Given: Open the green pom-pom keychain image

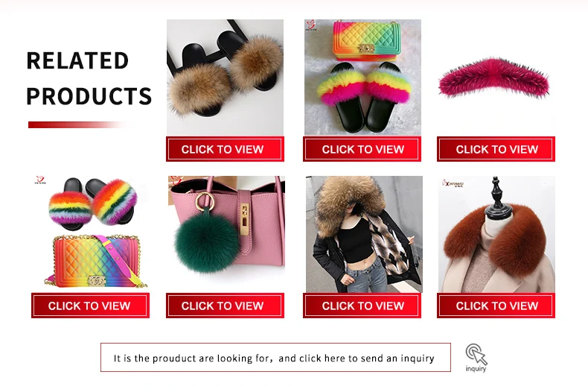Looking at the screenshot, I should [x=226, y=234].
